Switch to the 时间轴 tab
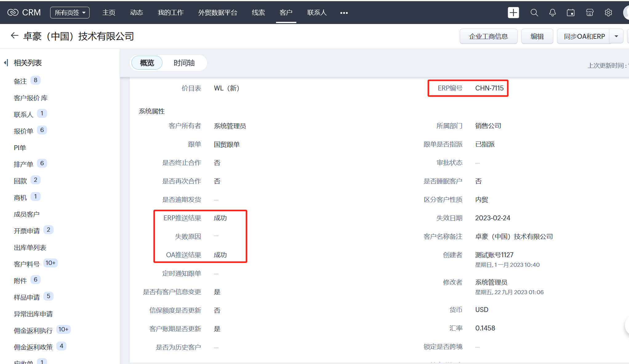The height and width of the screenshot is (364, 629). [184, 63]
